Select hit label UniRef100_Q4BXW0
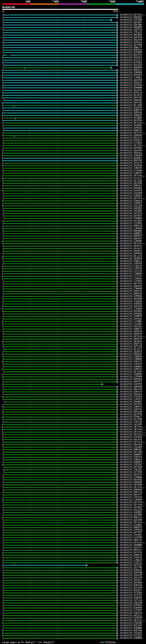The image size is (146, 644). 131,100
